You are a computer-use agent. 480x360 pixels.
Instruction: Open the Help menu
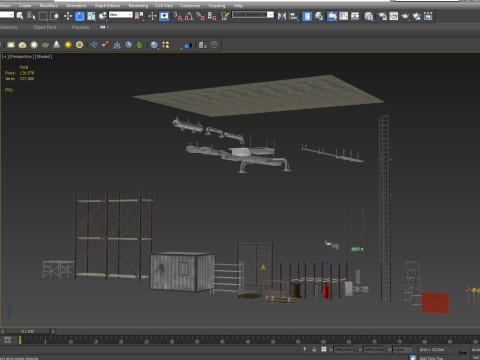pyautogui.click(x=238, y=5)
